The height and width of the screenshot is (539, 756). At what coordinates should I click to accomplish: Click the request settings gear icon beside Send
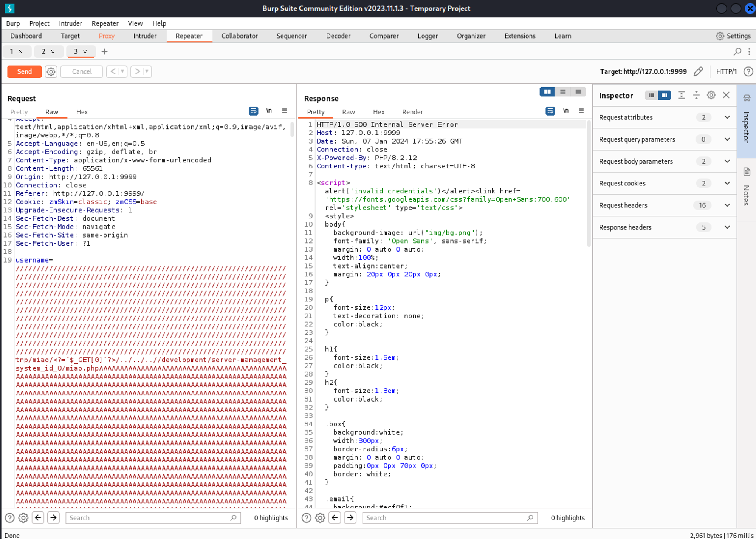pos(51,72)
